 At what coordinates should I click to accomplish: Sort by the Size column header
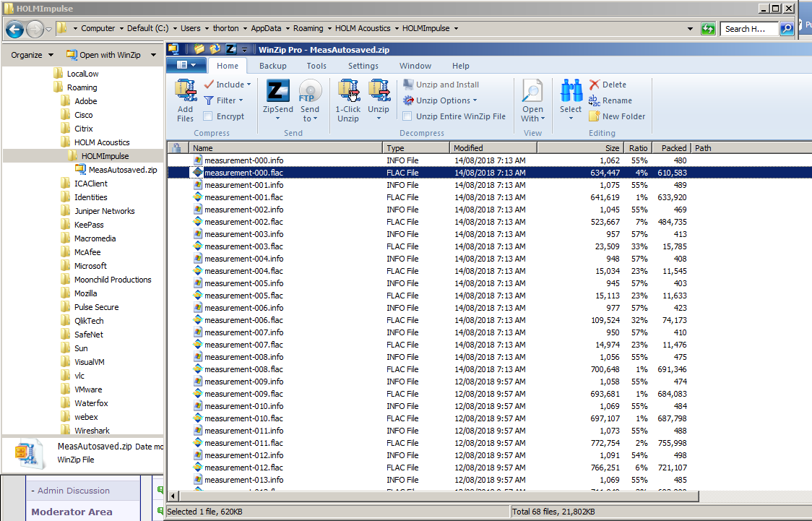pos(581,148)
